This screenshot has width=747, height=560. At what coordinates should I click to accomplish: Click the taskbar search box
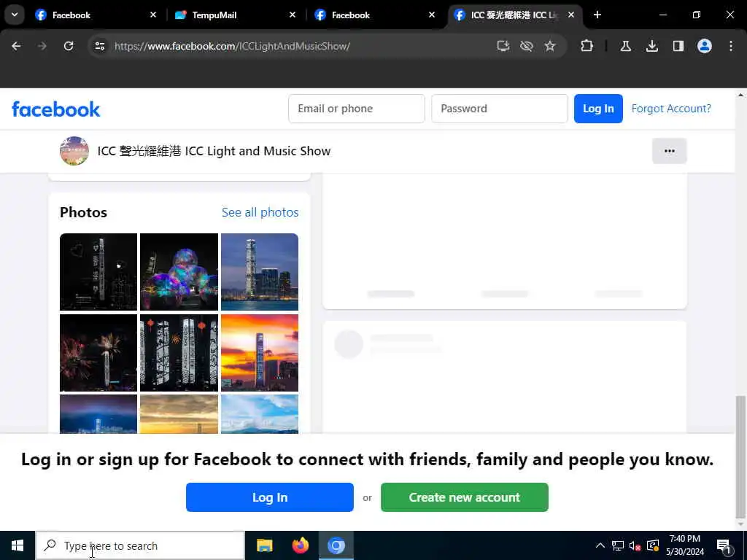coord(140,545)
